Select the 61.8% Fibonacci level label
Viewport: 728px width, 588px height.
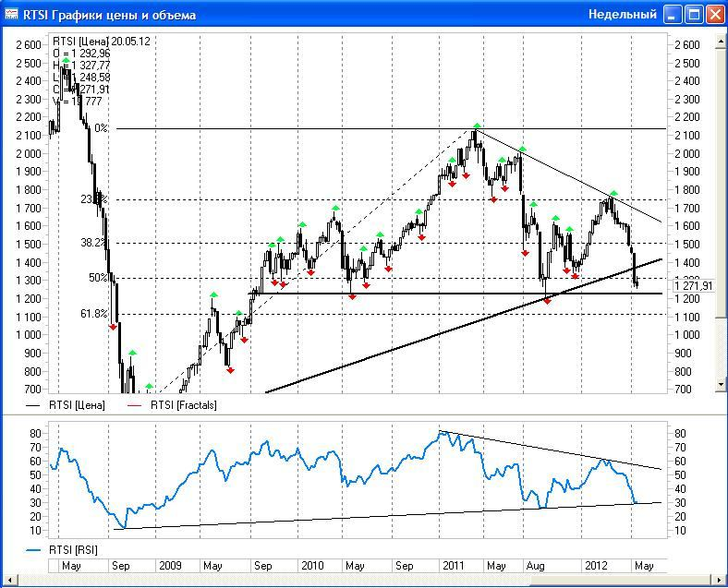tap(93, 314)
